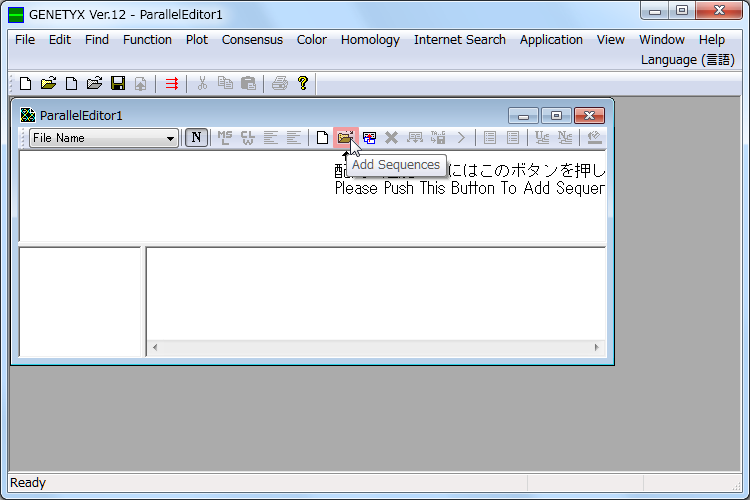Click the first New document icon in main toolbar
The width and height of the screenshot is (750, 500).
pyautogui.click(x=25, y=84)
